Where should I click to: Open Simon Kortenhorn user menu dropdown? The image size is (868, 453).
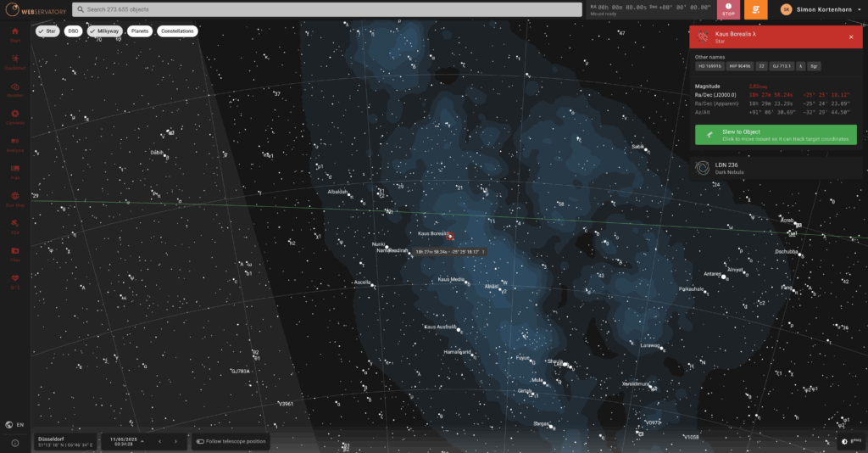click(817, 9)
